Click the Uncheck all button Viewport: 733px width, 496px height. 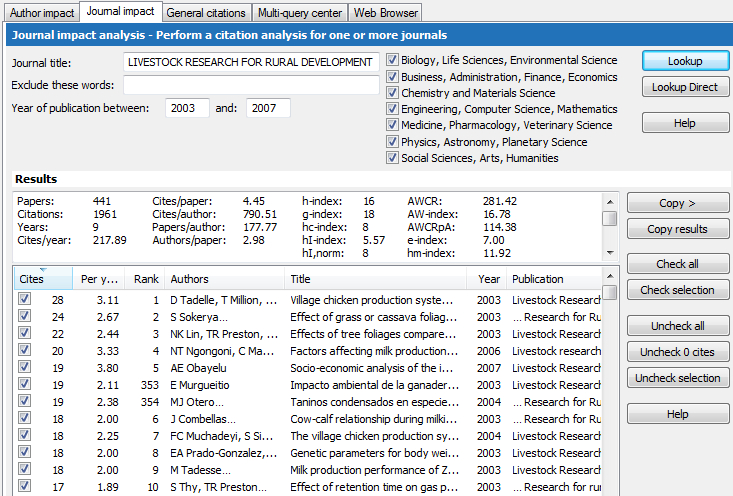click(677, 326)
